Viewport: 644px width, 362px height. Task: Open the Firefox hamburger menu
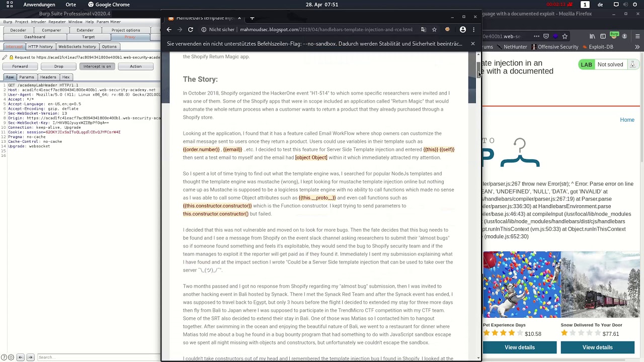(x=636, y=36)
